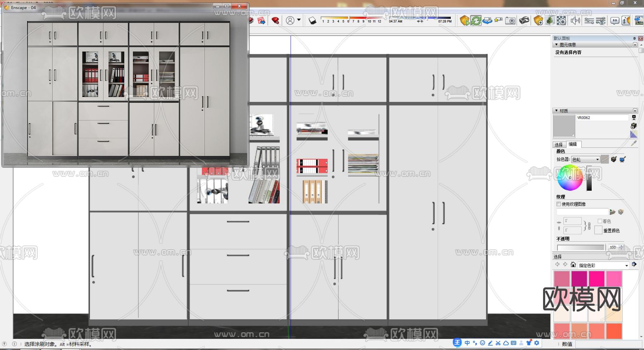Pick a hue on the color wheel
This screenshot has width=644, height=350.
(570, 178)
